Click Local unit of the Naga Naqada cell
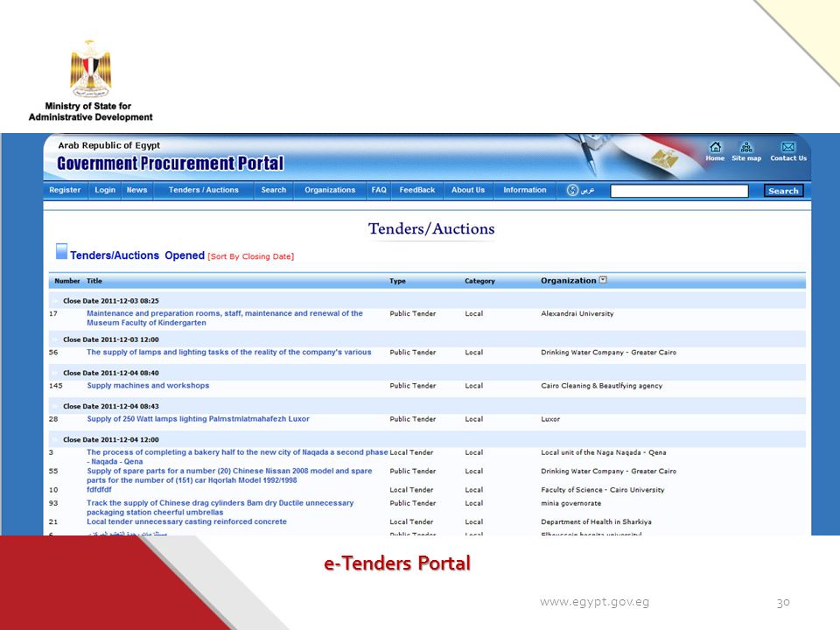 pyautogui.click(x=603, y=452)
